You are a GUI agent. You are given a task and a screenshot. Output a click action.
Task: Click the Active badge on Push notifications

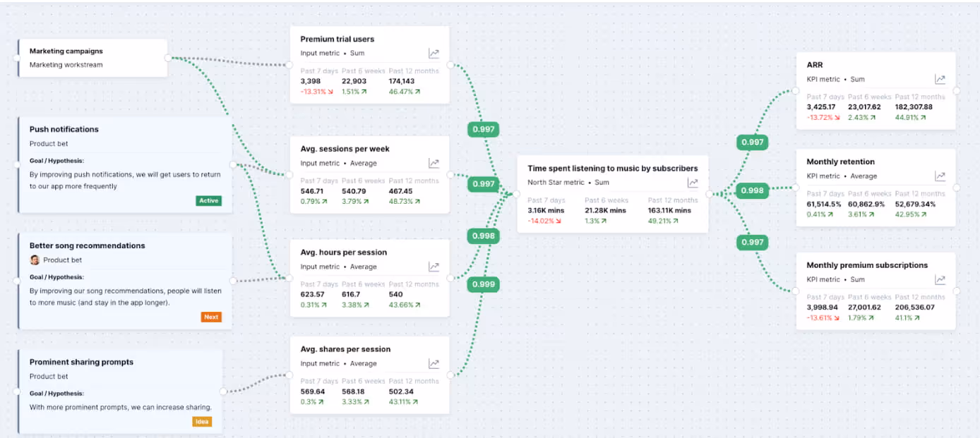208,200
